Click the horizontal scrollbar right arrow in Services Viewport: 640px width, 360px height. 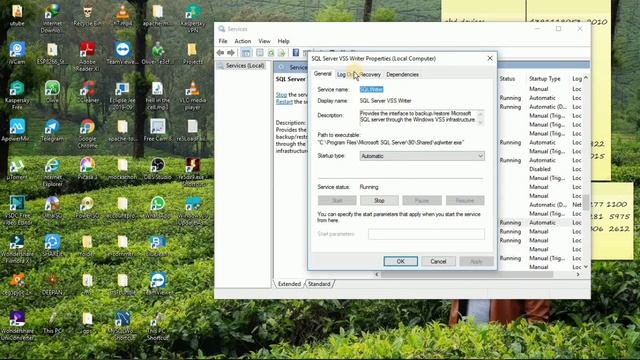click(x=578, y=275)
